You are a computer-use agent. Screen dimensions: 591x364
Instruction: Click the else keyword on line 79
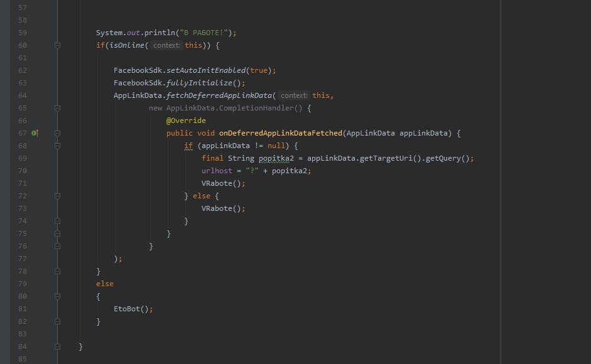coord(105,284)
